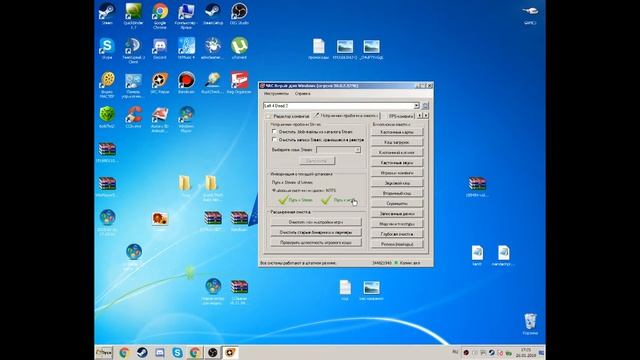The height and width of the screenshot is (360, 640).
Task: Open the Steam desktop shortcut
Action: pos(107,13)
